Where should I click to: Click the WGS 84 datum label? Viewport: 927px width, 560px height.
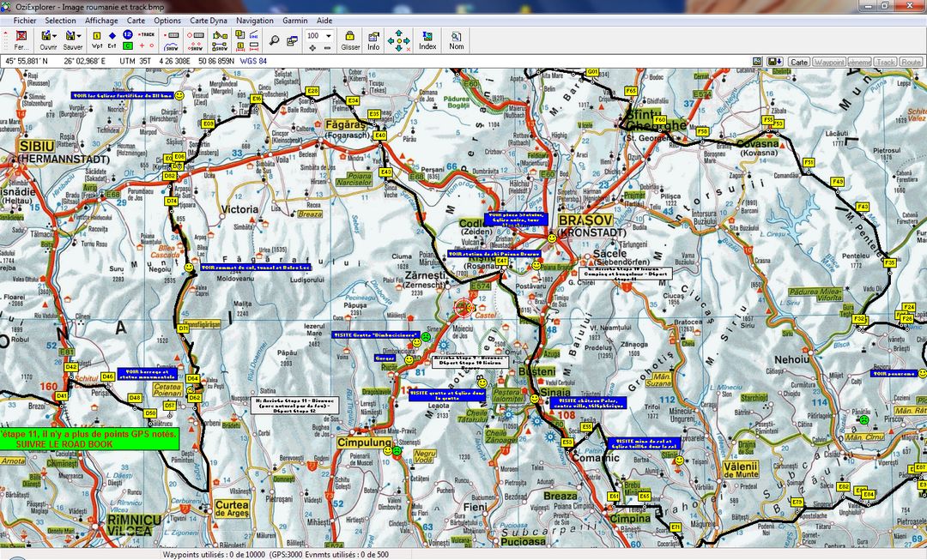[x=253, y=61]
